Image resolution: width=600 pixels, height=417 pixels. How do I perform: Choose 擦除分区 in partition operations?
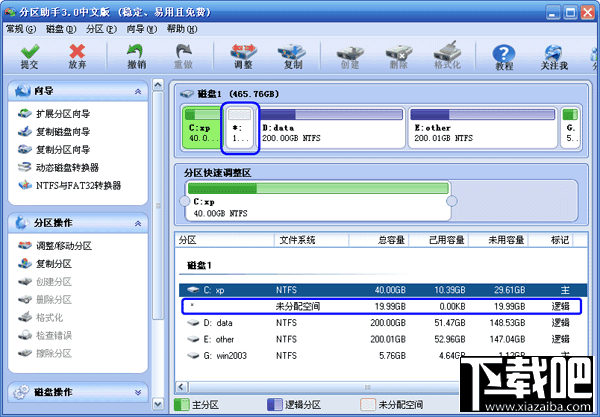click(x=45, y=353)
